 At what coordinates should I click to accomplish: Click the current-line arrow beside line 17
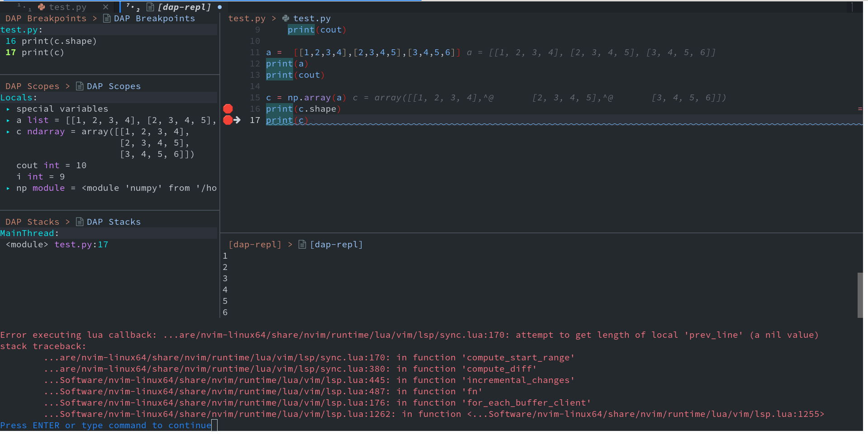click(237, 120)
